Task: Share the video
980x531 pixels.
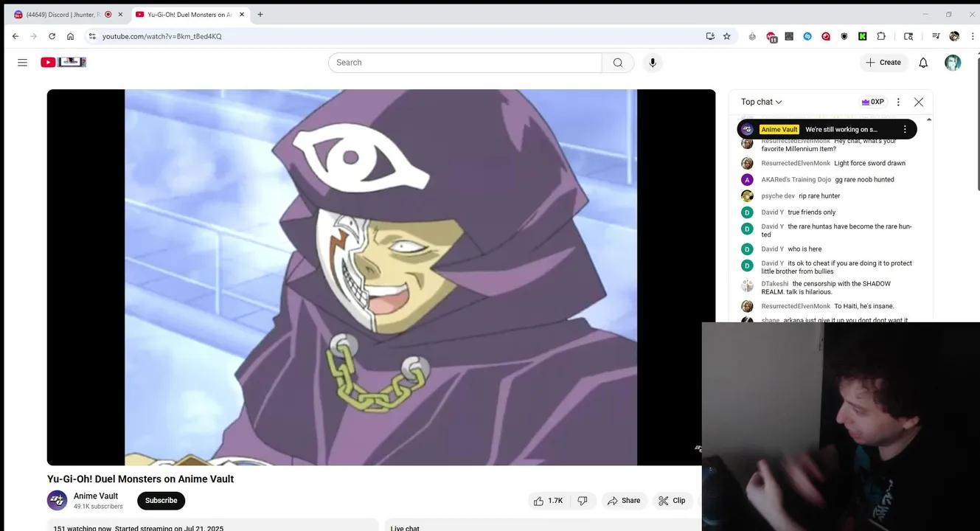Action: pyautogui.click(x=624, y=501)
